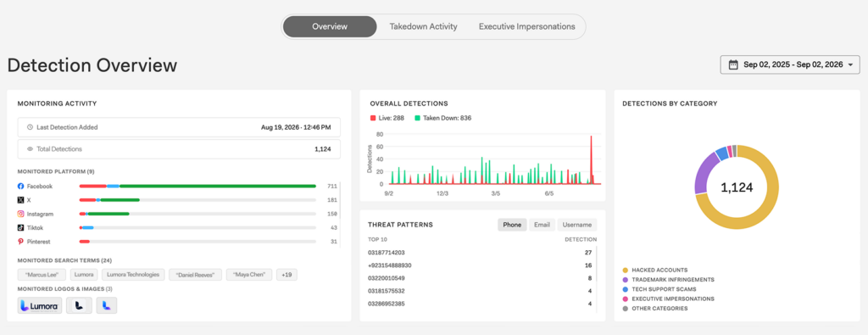868x335 pixels.
Task: Click the Total Detections value 1,124
Action: [323, 149]
